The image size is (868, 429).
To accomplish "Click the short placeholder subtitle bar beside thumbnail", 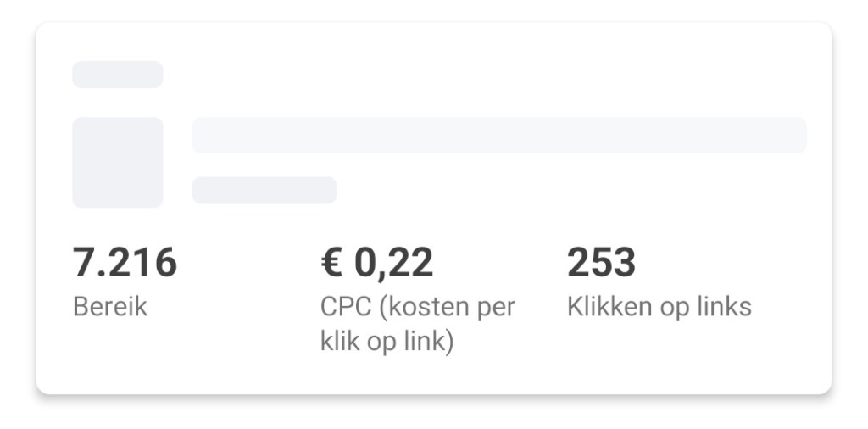I will click(264, 190).
